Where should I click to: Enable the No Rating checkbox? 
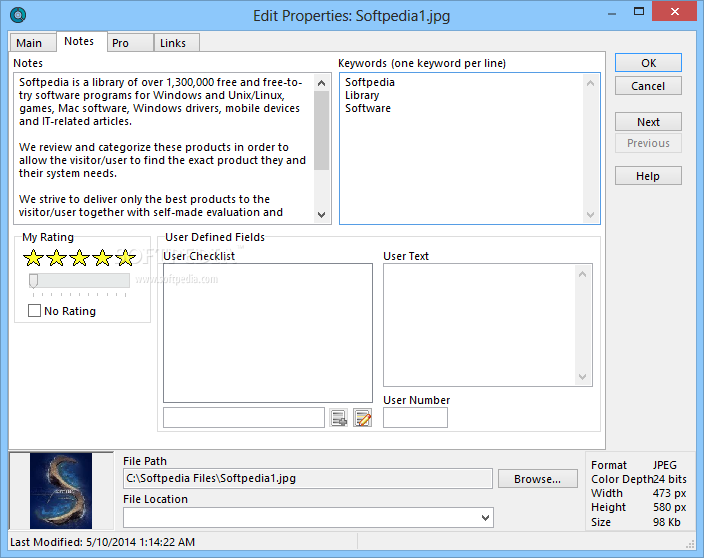coord(34,311)
